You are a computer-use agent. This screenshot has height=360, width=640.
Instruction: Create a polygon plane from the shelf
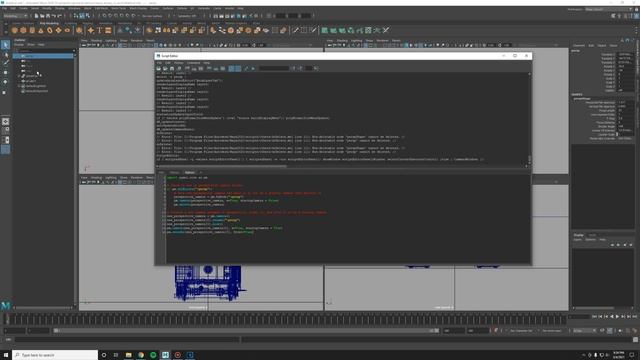[58, 30]
